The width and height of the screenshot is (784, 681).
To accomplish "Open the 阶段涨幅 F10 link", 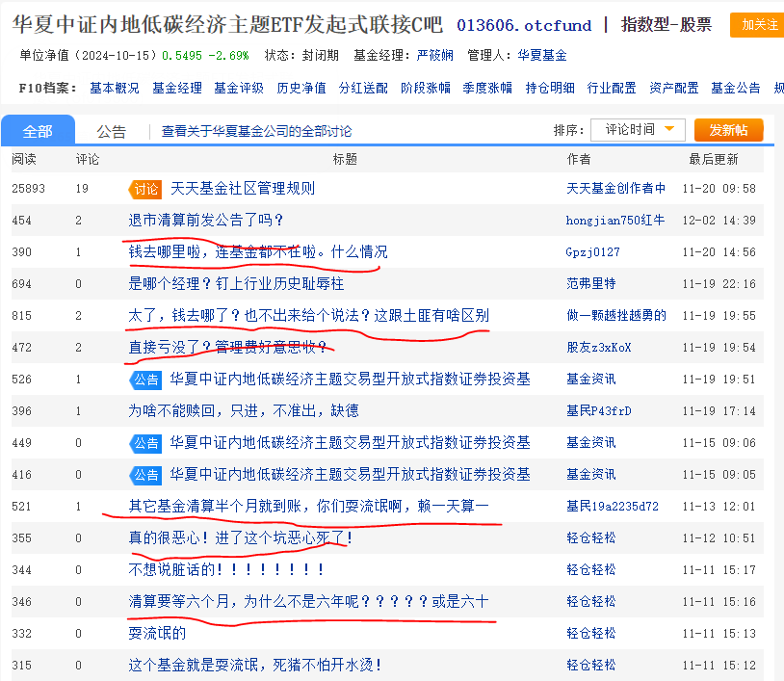I will (x=426, y=88).
